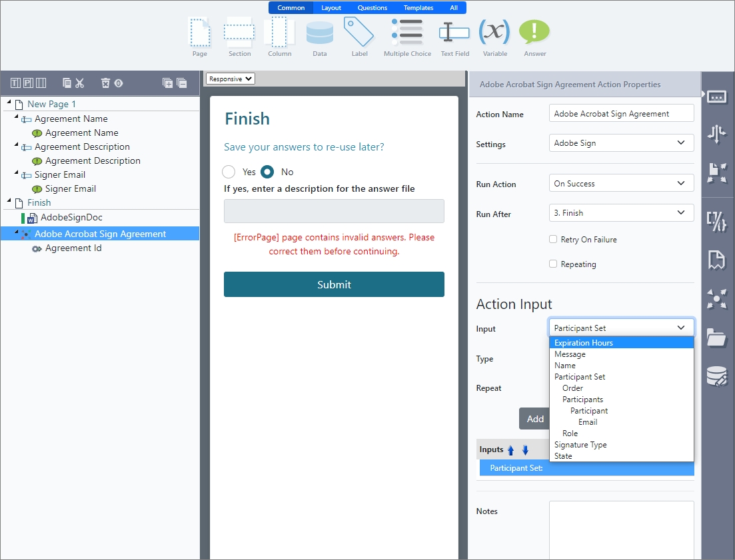Select Agreement Id tree item
This screenshot has width=735, height=560.
73,248
